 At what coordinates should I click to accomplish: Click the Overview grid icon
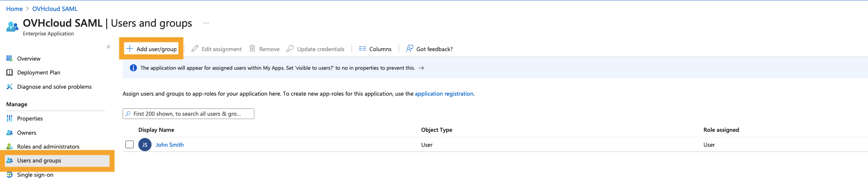(x=10, y=58)
